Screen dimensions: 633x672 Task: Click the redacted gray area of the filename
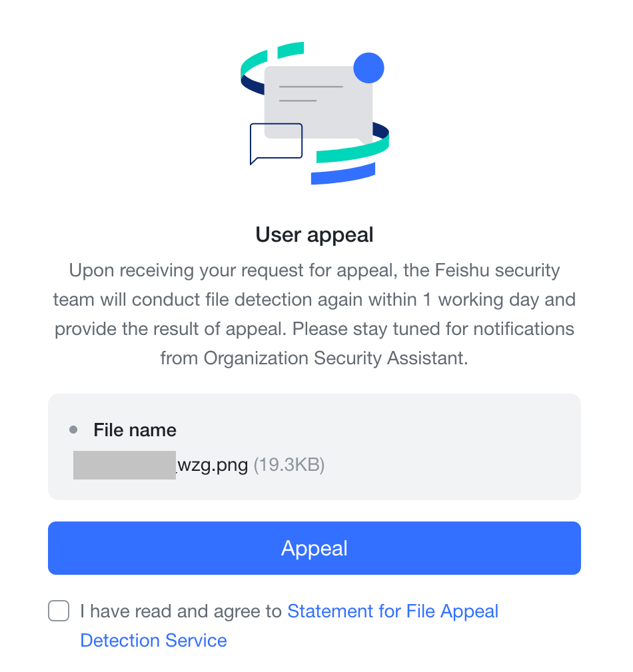124,465
